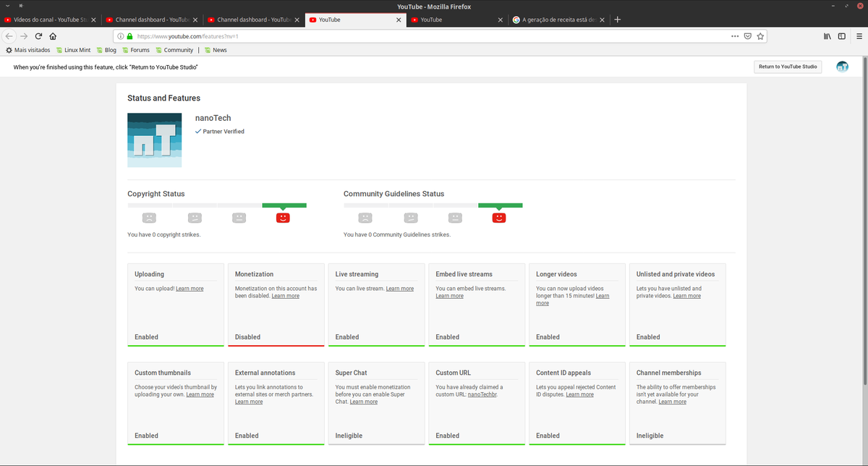
Task: Open the News bookmark
Action: (216, 50)
